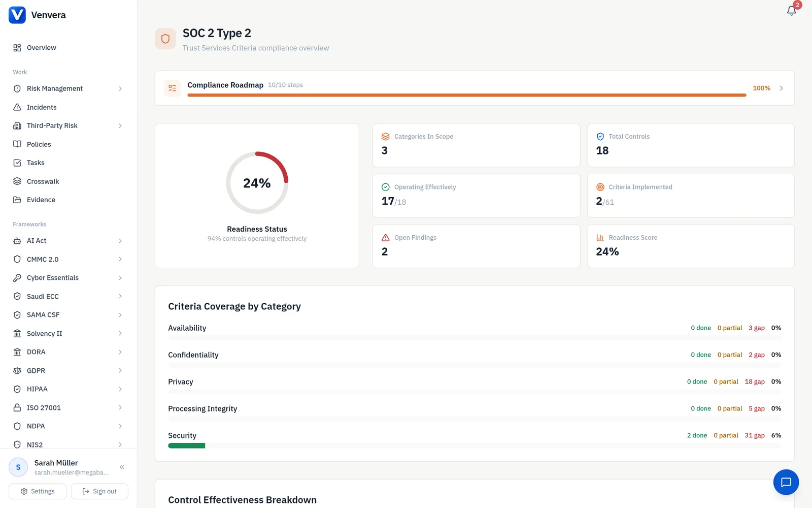Click Risk Management shield icon
Image resolution: width=812 pixels, height=508 pixels.
point(17,88)
